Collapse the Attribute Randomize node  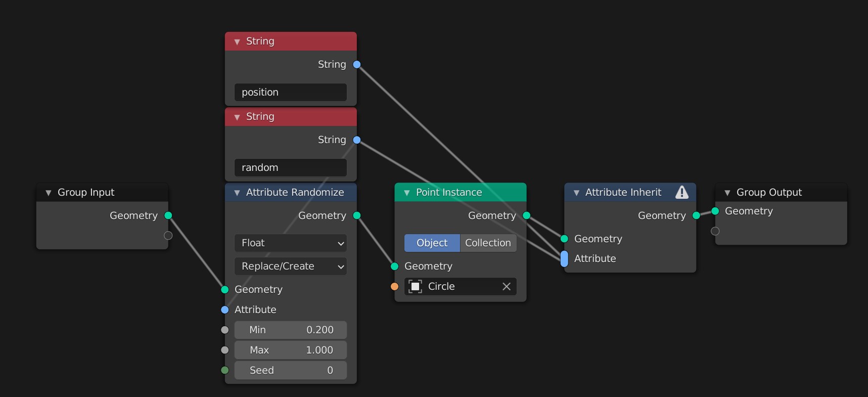(x=237, y=193)
